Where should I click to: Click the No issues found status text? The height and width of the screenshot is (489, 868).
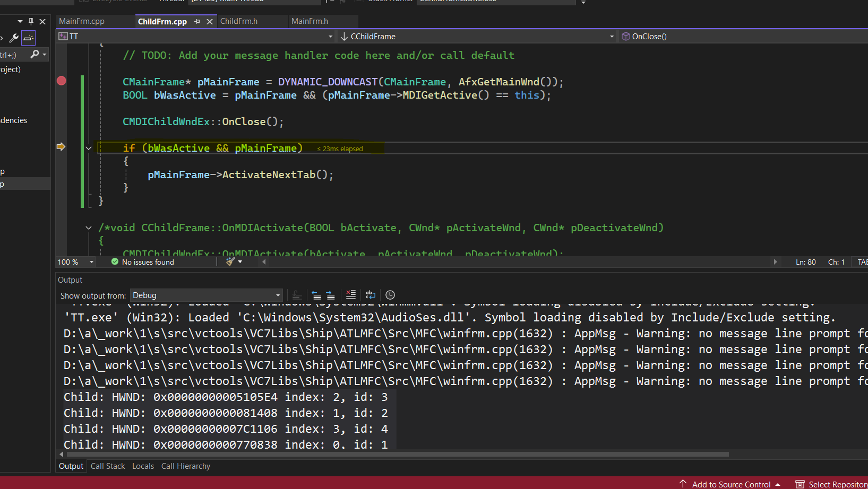pos(148,262)
